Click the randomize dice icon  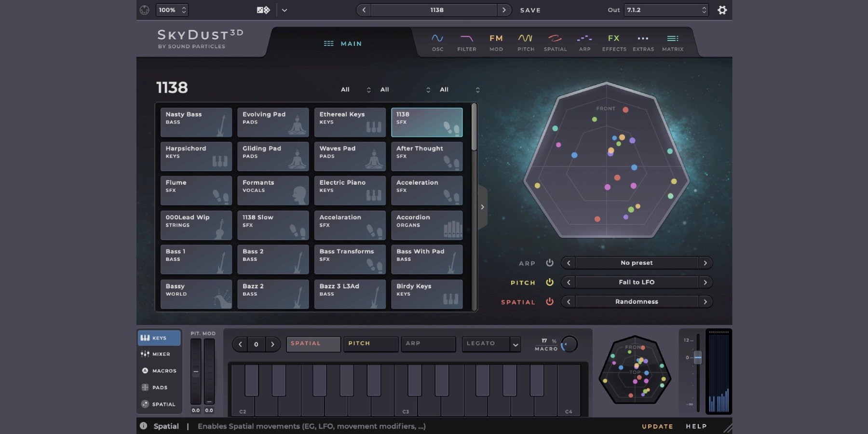point(263,10)
